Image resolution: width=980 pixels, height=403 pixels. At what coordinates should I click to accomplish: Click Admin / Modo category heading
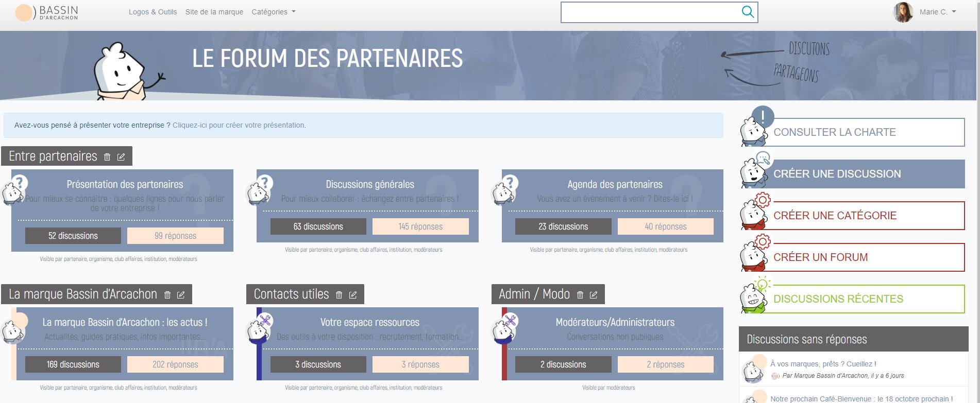click(534, 294)
